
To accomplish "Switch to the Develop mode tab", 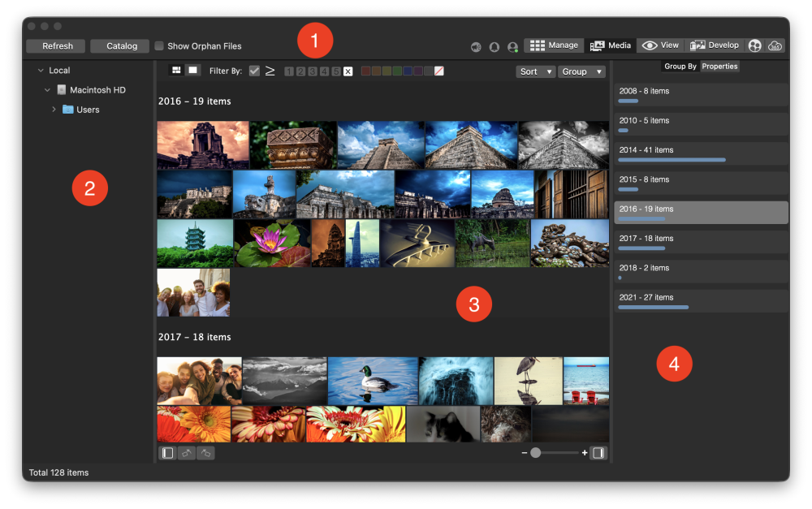I will (x=715, y=45).
